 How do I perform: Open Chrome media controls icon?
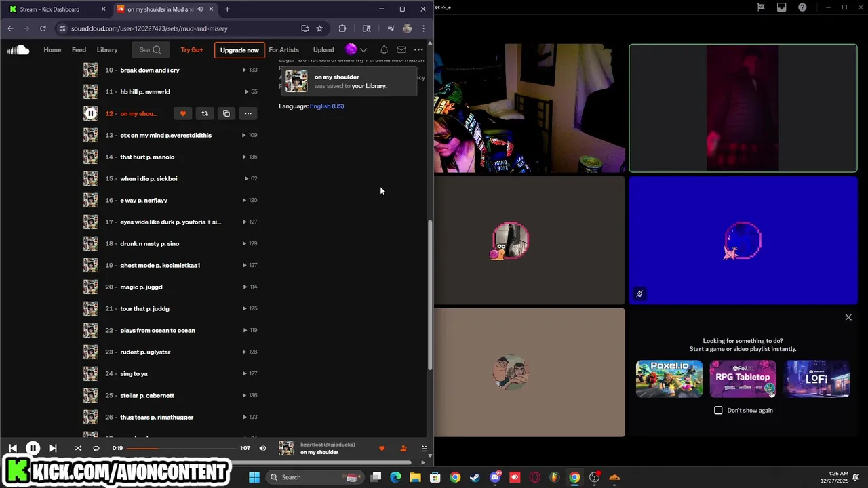[x=391, y=28]
